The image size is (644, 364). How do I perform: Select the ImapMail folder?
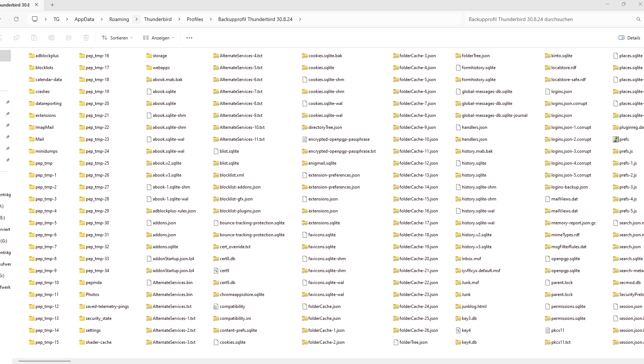click(x=44, y=127)
